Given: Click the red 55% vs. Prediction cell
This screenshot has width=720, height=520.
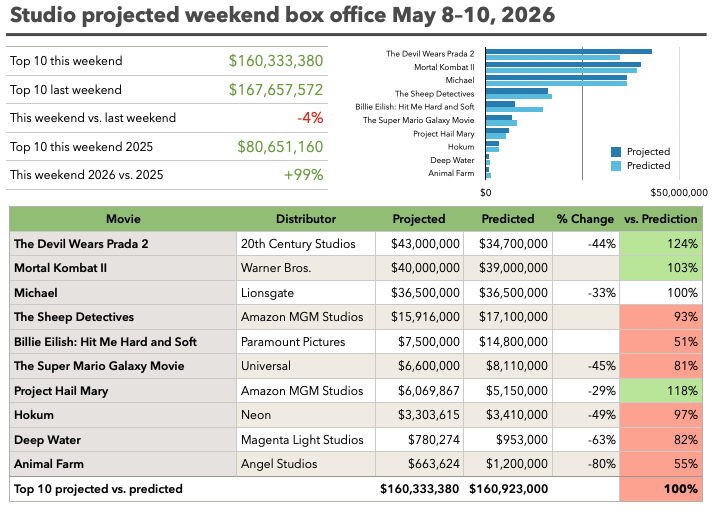Looking at the screenshot, I should point(661,464).
